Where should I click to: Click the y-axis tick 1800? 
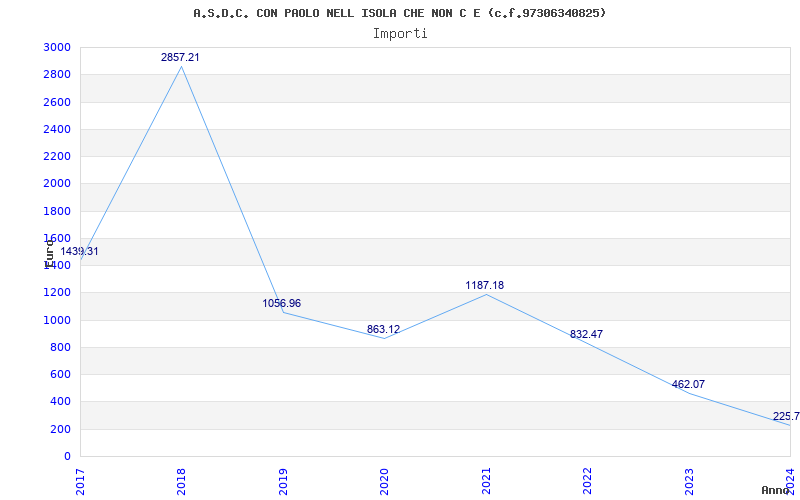tap(57, 211)
